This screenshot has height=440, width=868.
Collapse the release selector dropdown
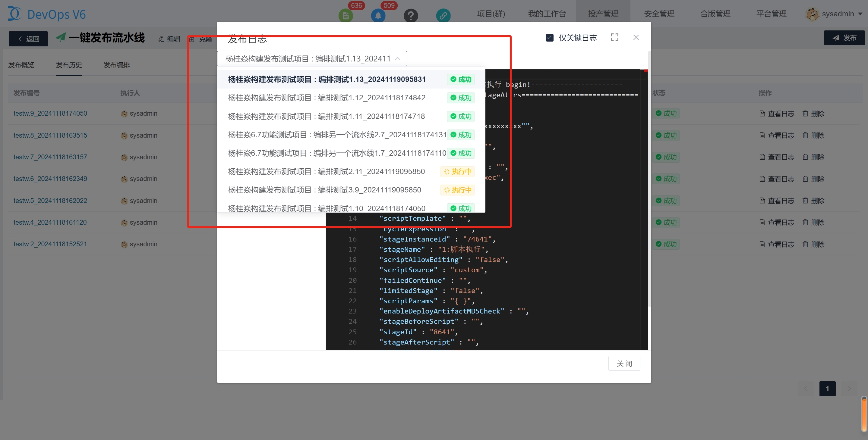click(398, 59)
